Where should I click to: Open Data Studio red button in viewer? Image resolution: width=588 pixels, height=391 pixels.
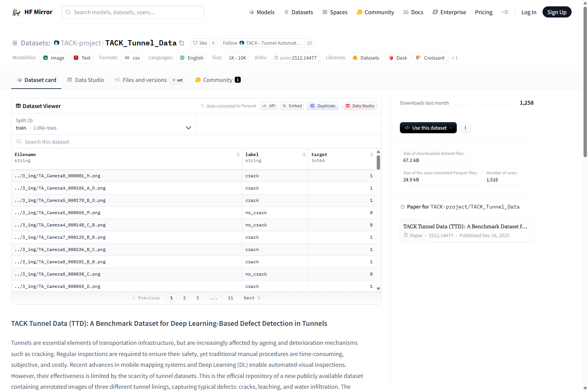click(360, 106)
